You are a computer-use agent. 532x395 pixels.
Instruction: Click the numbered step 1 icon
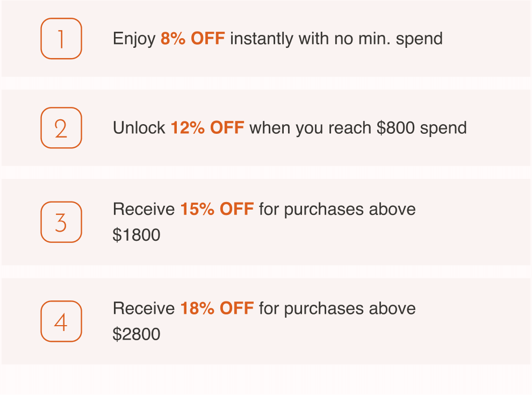[x=61, y=39]
